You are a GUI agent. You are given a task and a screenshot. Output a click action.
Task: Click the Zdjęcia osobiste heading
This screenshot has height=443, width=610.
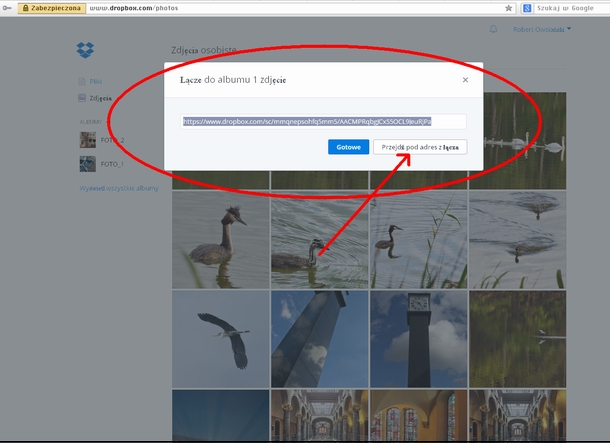(x=204, y=50)
